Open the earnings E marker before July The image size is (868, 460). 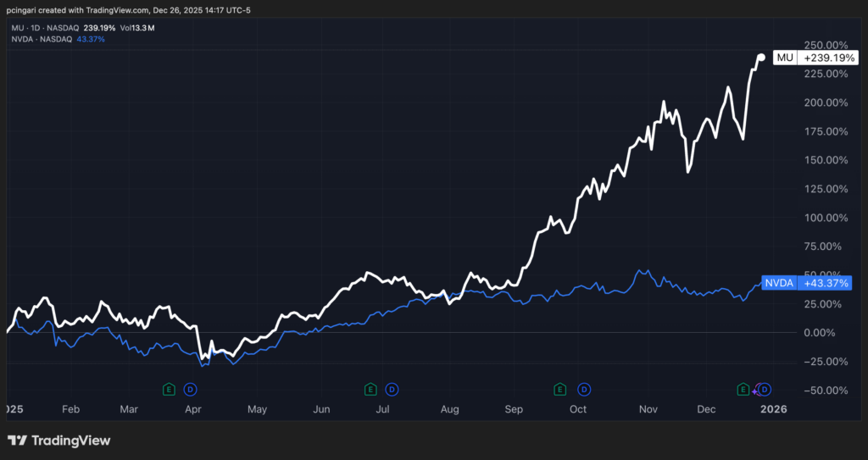tap(370, 389)
